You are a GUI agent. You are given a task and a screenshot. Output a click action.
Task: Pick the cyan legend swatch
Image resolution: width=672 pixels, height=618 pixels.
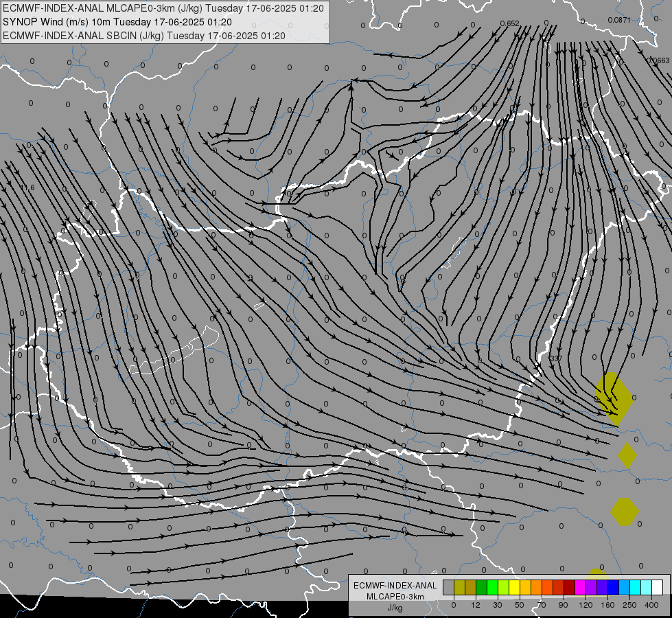point(635,587)
